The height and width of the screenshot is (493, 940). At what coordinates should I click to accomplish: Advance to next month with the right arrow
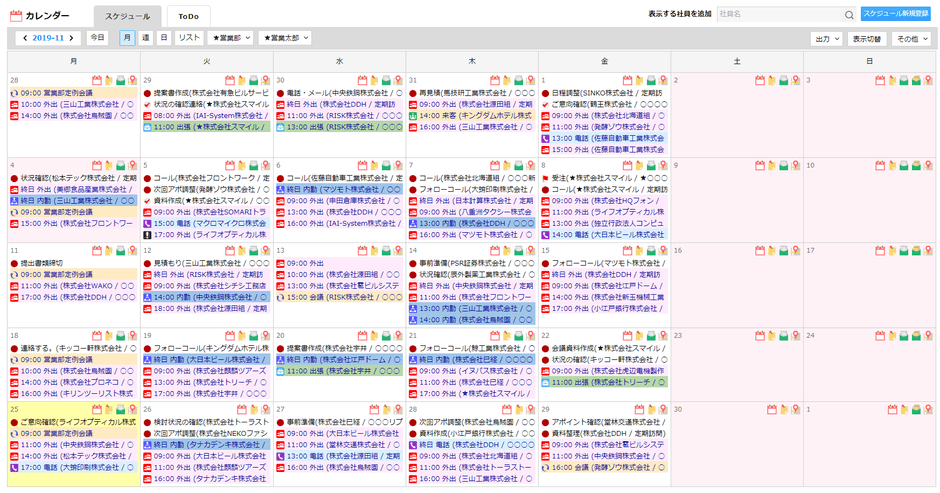point(72,38)
